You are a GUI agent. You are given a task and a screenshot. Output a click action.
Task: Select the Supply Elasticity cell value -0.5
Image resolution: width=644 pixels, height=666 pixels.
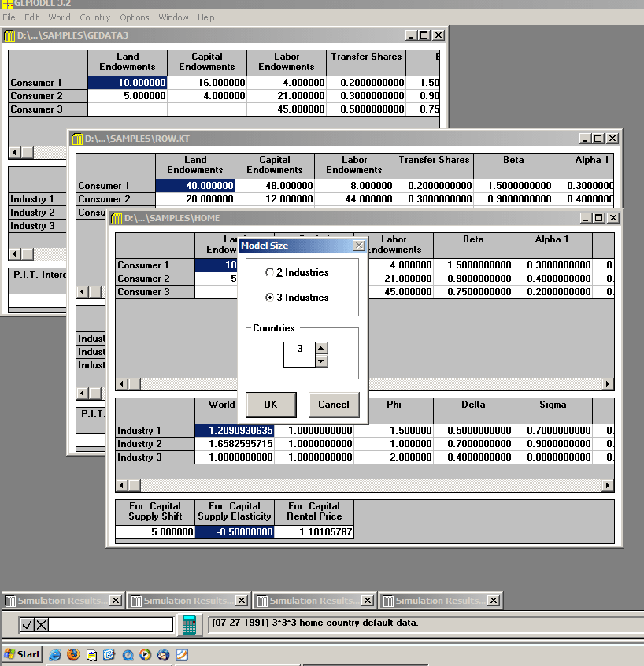click(235, 532)
